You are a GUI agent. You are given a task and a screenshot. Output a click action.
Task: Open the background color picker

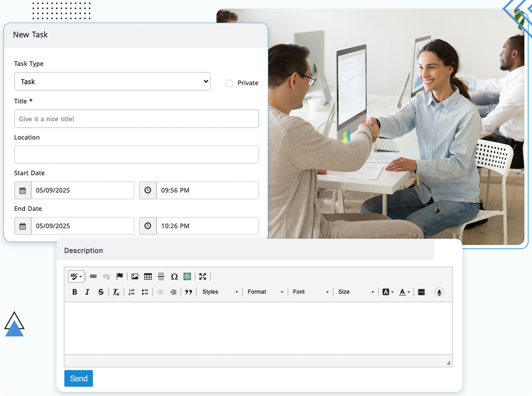[388, 292]
